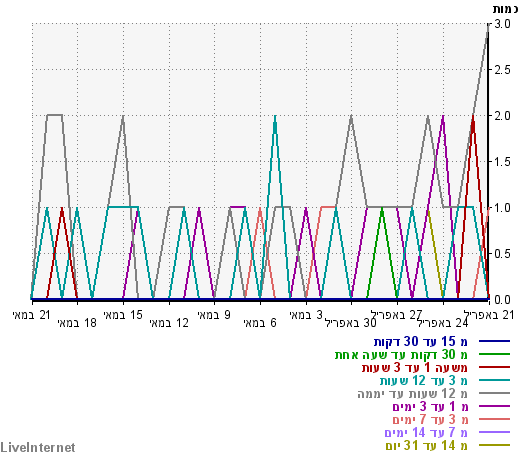Image resolution: width=520 pixels, height=457 pixels.
Task: Click x-axis date label '21 באפריל'
Action: [489, 315]
